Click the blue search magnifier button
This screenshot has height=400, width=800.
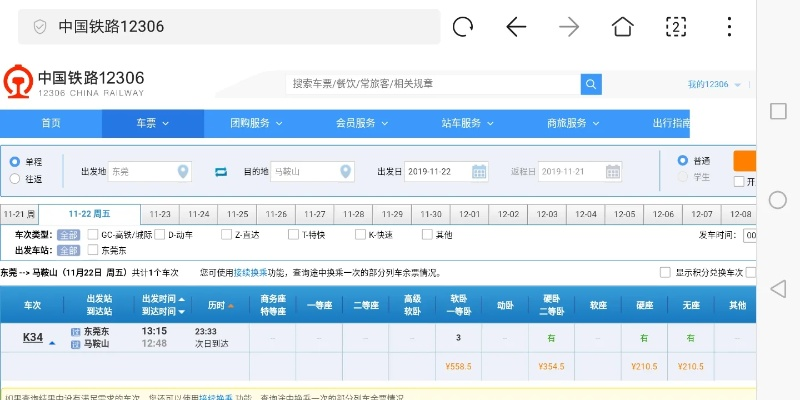[x=591, y=84]
